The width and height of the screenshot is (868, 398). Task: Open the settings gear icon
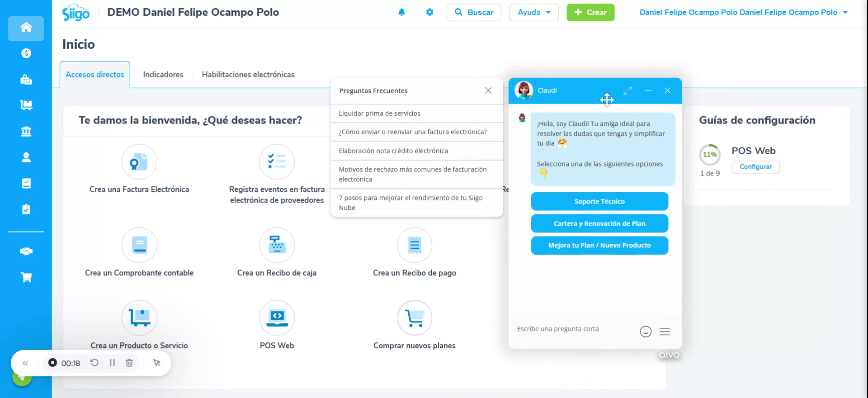(x=429, y=12)
